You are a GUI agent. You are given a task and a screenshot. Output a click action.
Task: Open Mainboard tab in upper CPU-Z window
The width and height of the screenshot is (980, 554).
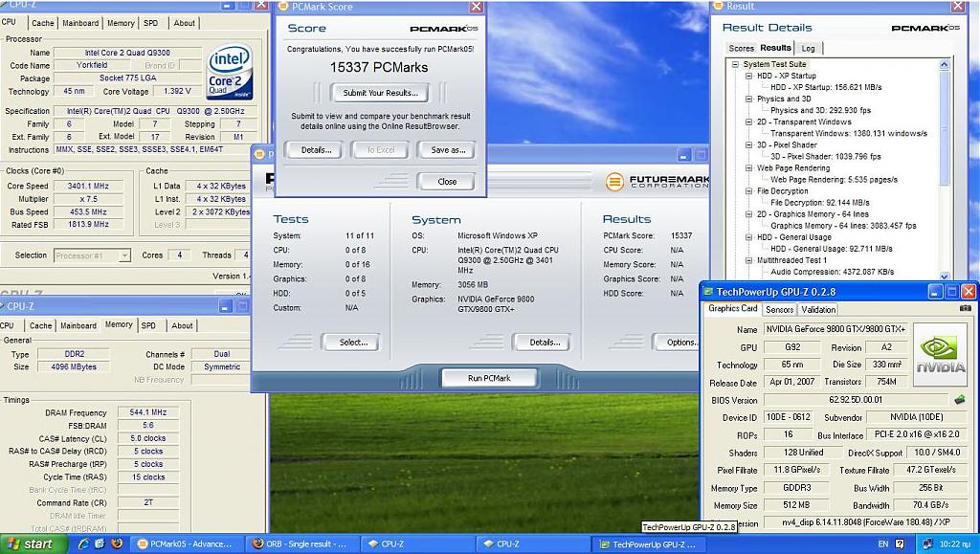[x=80, y=23]
